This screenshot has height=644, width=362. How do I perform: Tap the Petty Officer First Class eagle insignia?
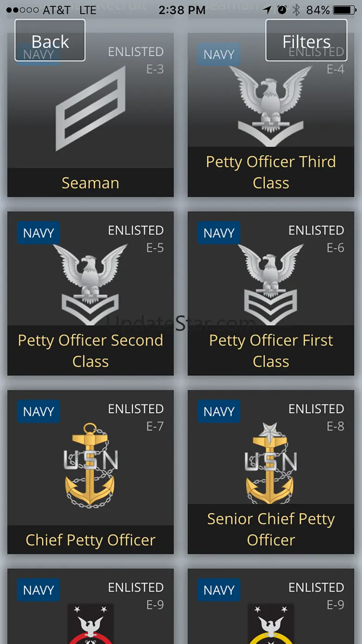[x=271, y=283]
